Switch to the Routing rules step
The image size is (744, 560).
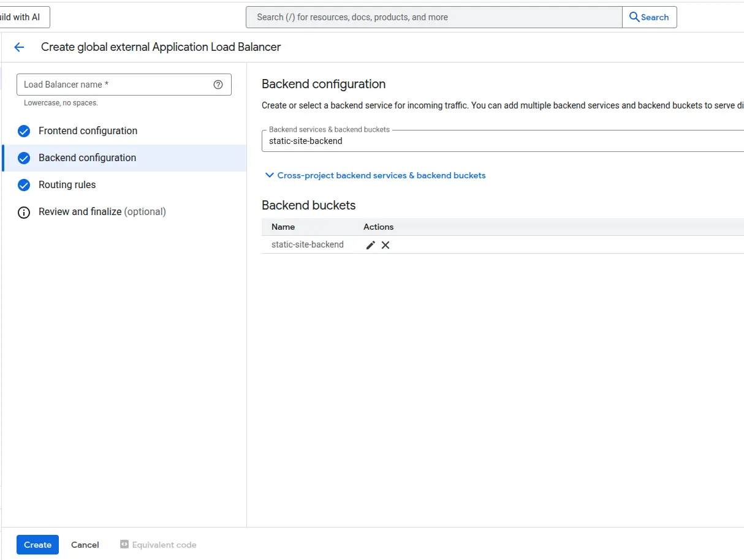tap(67, 184)
